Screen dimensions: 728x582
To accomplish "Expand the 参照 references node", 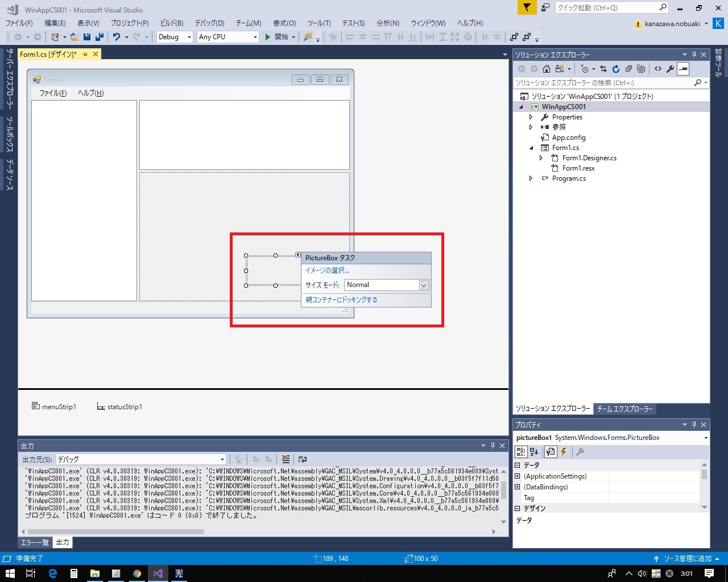I will click(x=531, y=127).
